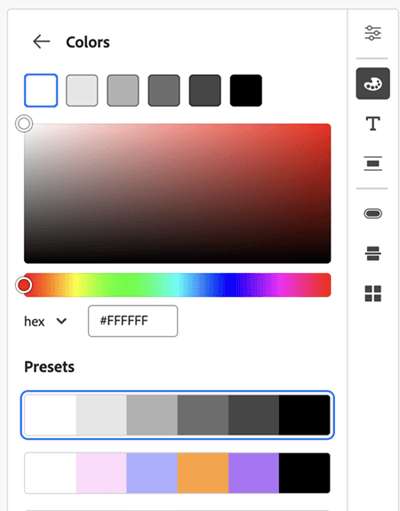Viewport: 400px width, 511px height.
Task: Select the charcoal fifth swatch
Action: 205,90
